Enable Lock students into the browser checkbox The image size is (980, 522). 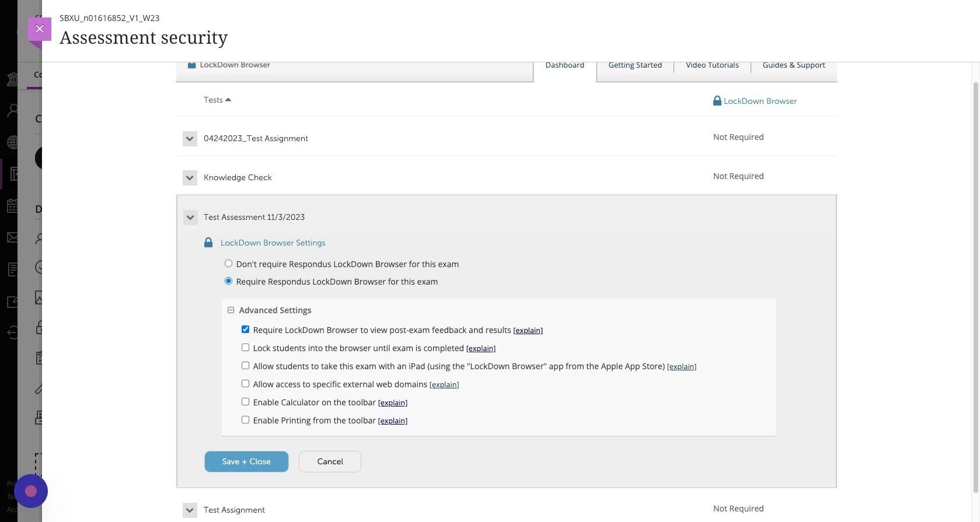coord(245,348)
